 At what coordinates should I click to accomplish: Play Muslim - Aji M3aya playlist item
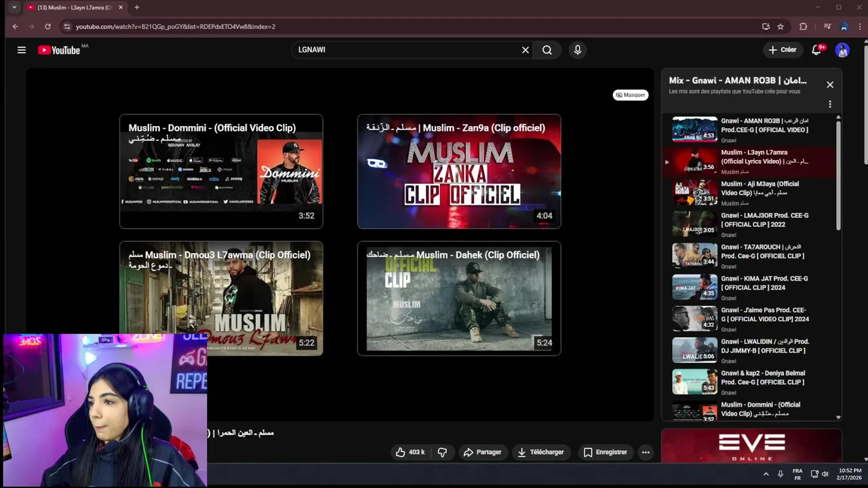point(749,192)
